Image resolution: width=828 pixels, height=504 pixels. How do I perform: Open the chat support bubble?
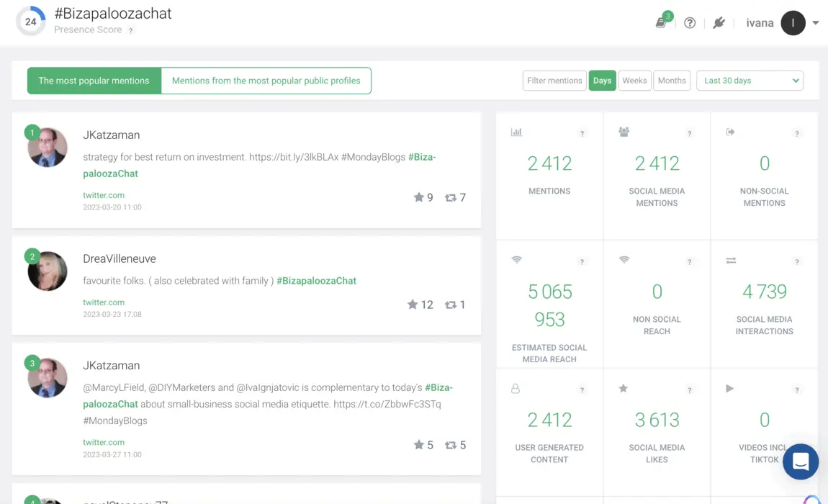[801, 462]
